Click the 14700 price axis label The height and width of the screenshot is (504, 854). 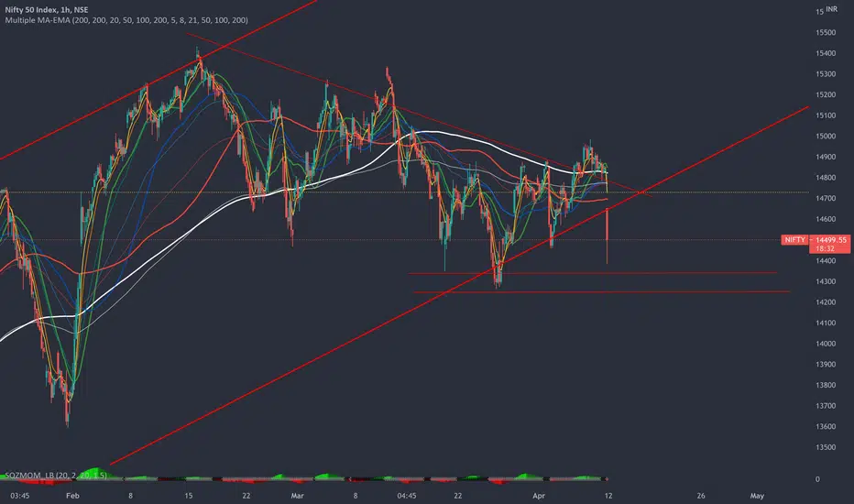click(826, 198)
